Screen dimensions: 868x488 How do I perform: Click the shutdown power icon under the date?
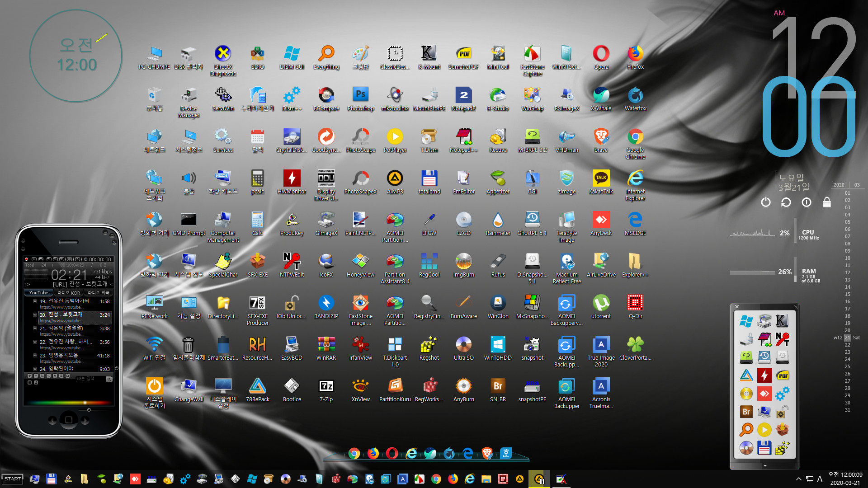(x=765, y=202)
